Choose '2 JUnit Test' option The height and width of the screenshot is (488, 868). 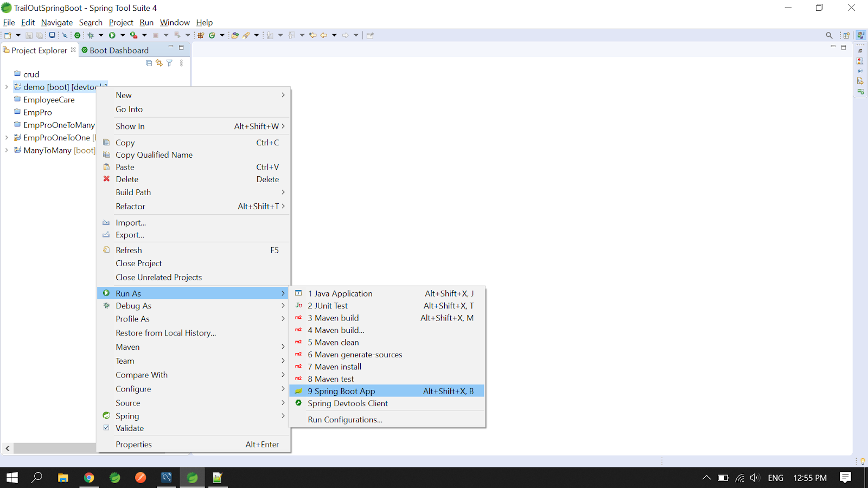387,306
